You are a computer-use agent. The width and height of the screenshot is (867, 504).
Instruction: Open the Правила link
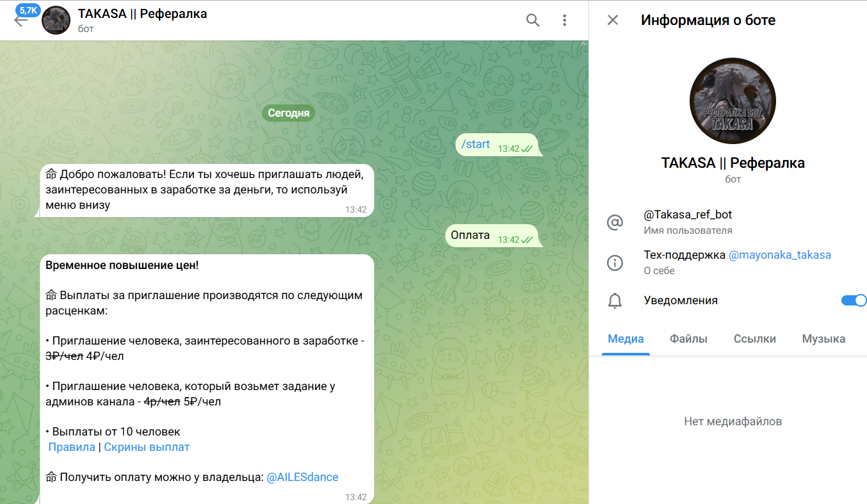[72, 447]
